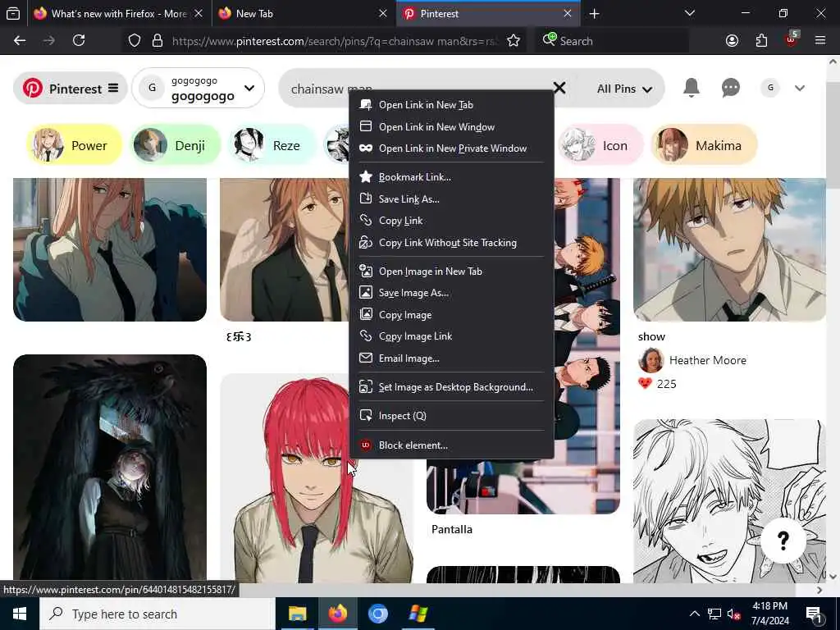Open Pinterest notifications bell

(691, 88)
